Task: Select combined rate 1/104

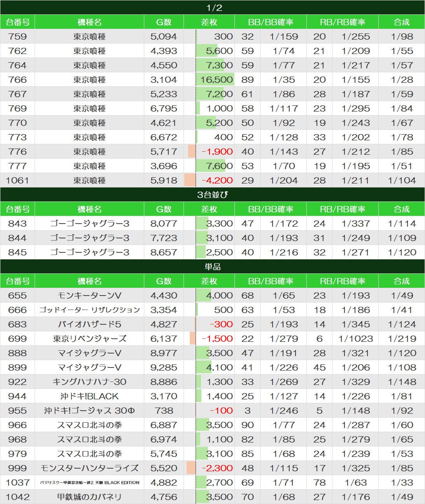Action: [402, 180]
